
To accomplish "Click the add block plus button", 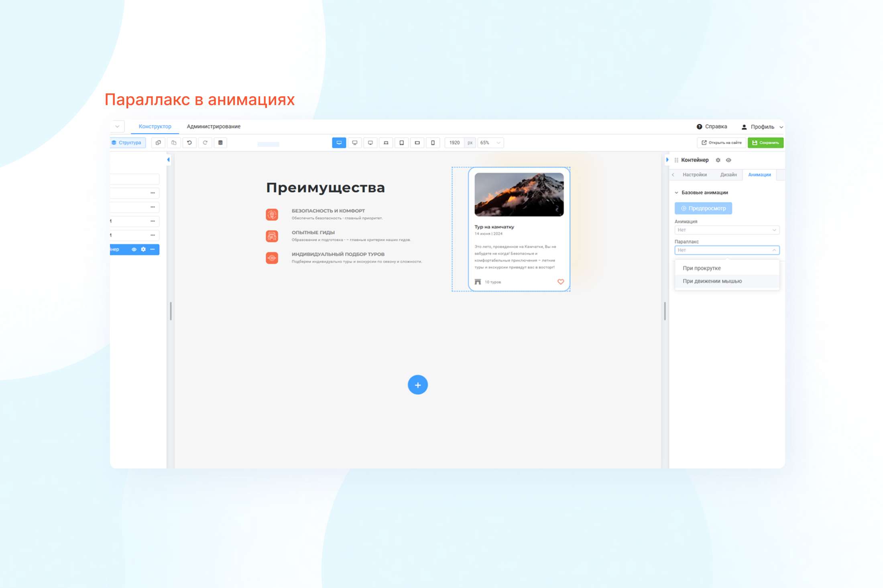I will tap(417, 385).
